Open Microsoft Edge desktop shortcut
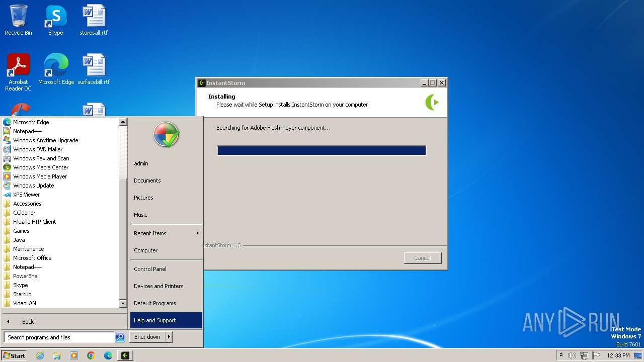 (56, 69)
